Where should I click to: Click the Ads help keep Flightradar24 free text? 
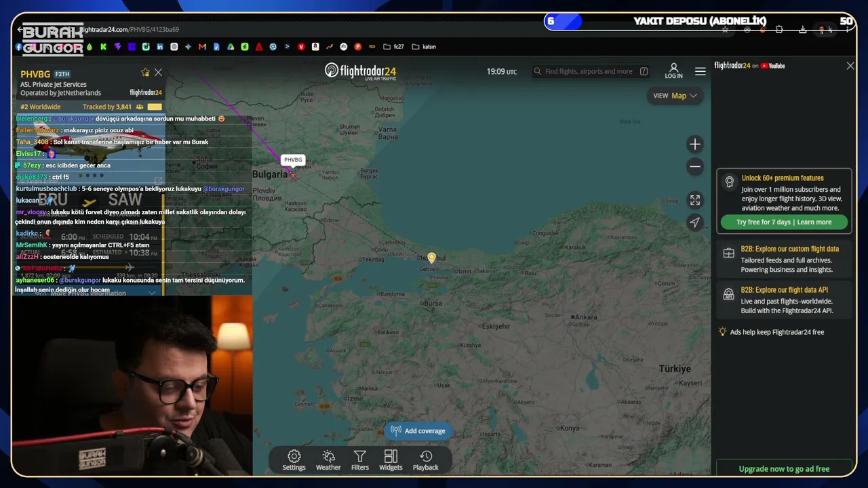point(777,332)
